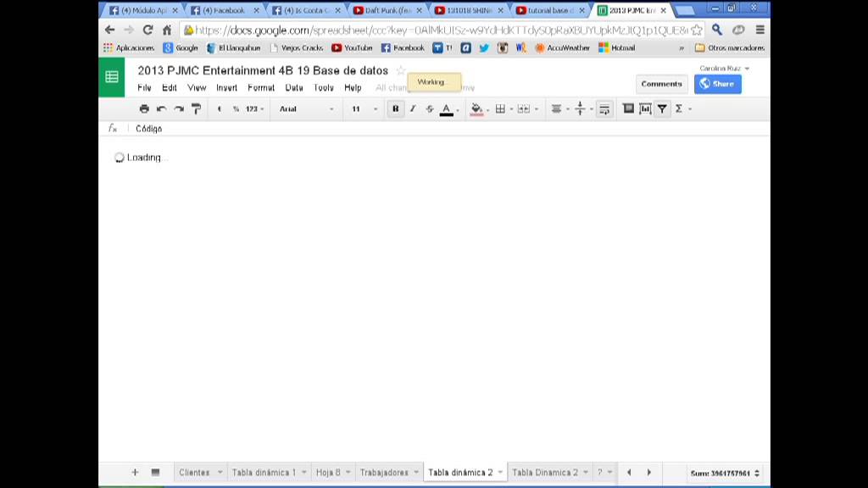Toggle Bold formatting
This screenshot has height=488, width=868.
pos(395,109)
